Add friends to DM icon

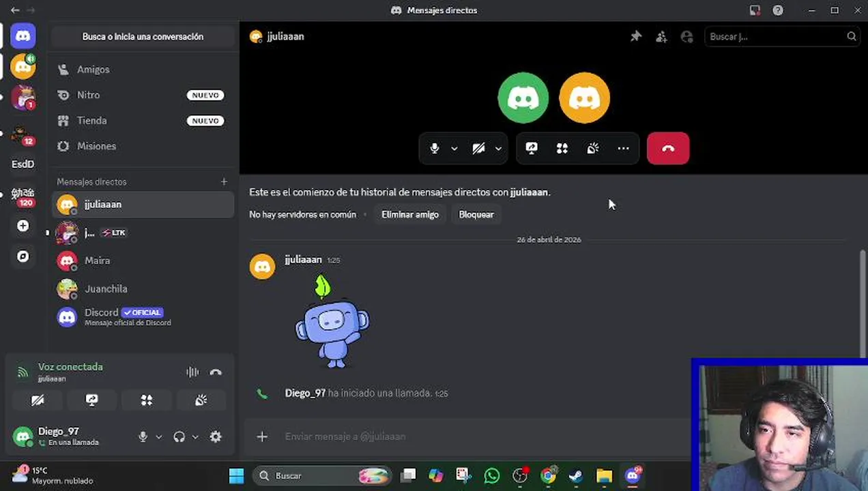click(661, 37)
